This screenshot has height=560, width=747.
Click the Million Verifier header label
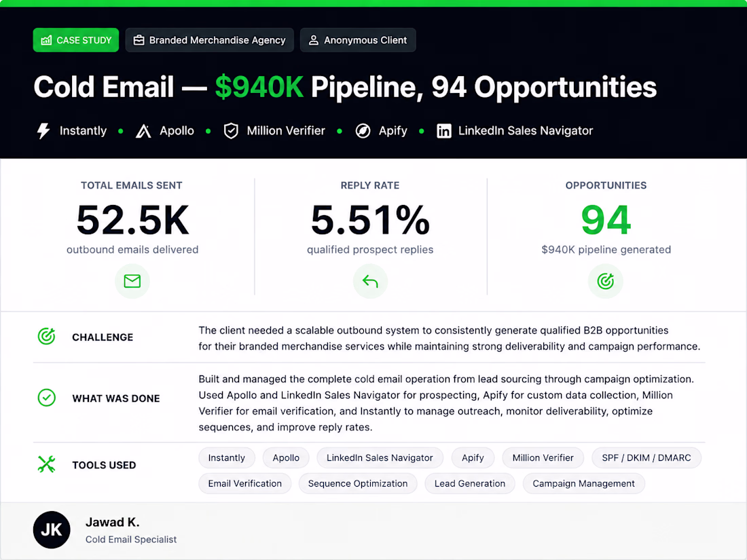[286, 131]
